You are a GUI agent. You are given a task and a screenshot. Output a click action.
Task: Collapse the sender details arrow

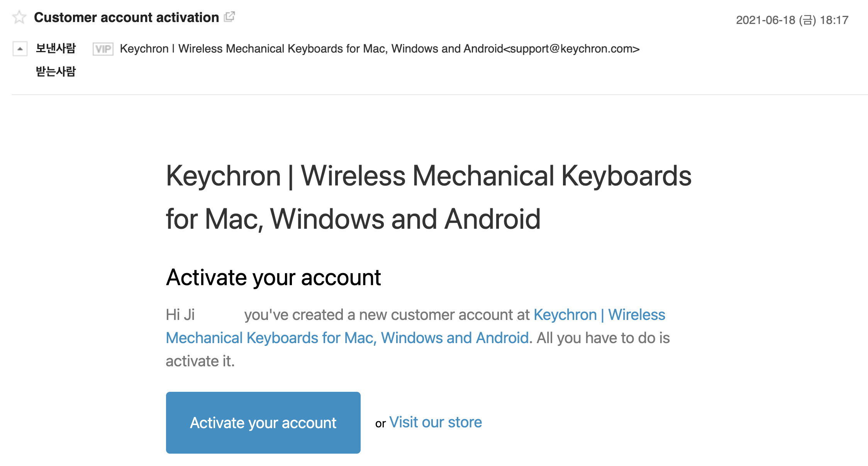click(20, 49)
